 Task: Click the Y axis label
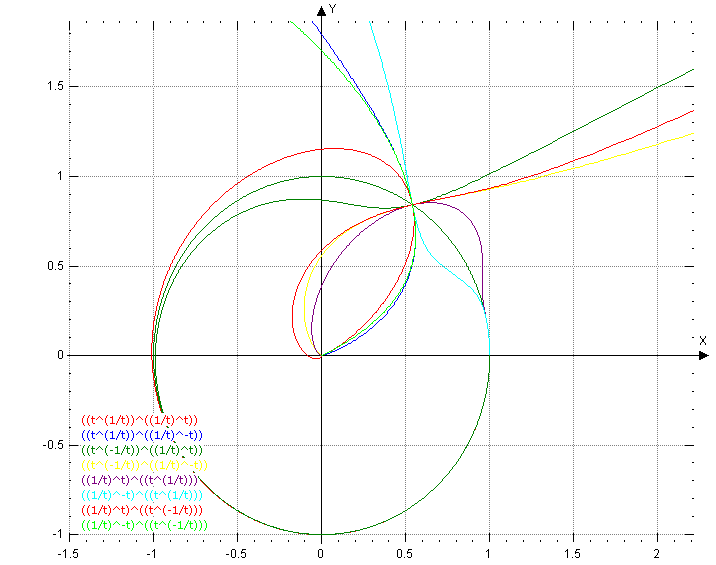[x=332, y=9]
